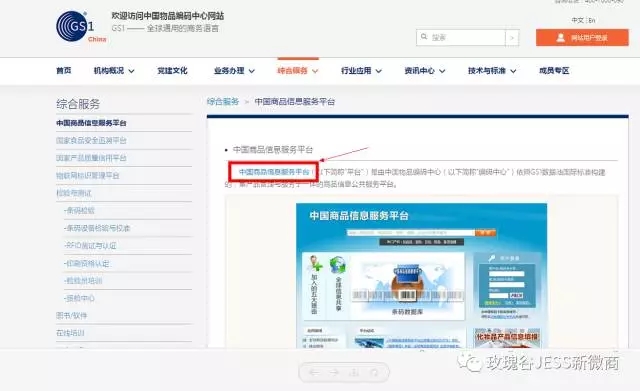Select 中国商品信息服务平台 in the sidebar
This screenshot has height=391, width=640.
point(91,123)
